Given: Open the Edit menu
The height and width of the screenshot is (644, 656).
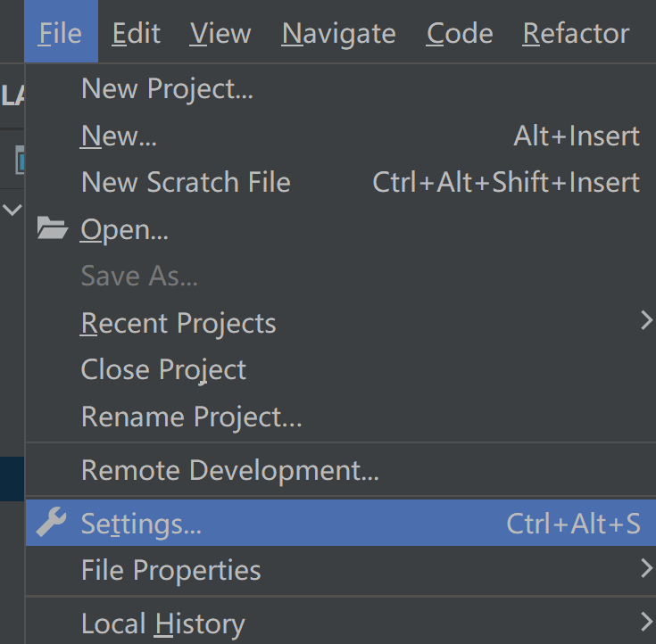Looking at the screenshot, I should (x=137, y=33).
